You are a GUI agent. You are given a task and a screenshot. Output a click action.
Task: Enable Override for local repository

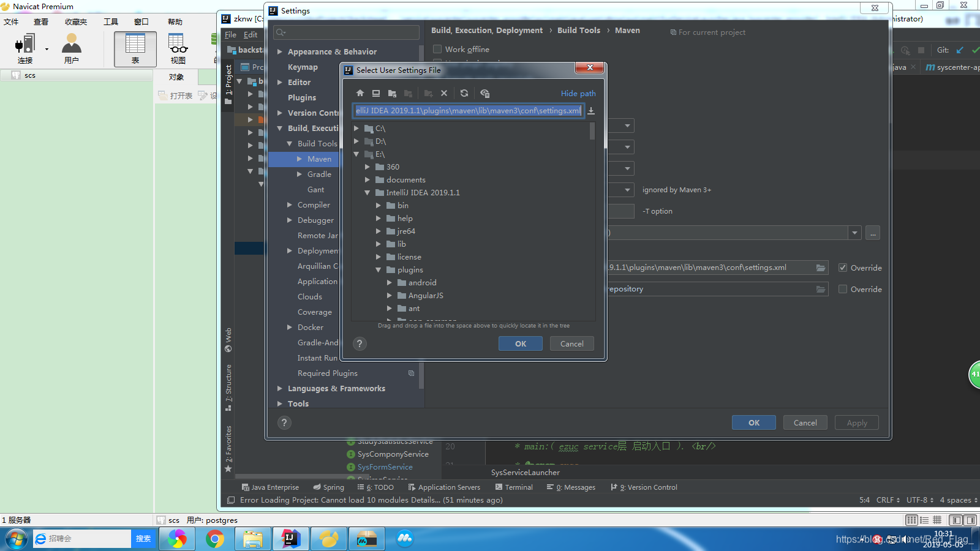[843, 289]
